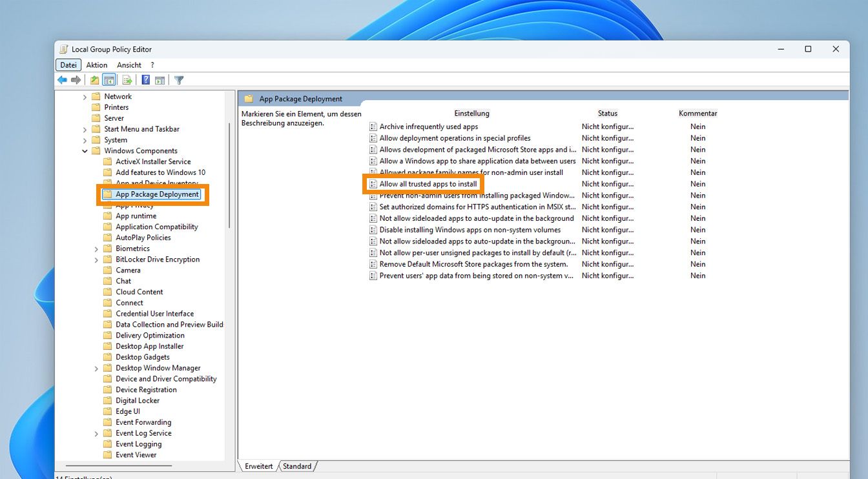Screen dimensions: 868x479
Task: Select the AutoPlay Policies folder
Action: pos(143,238)
